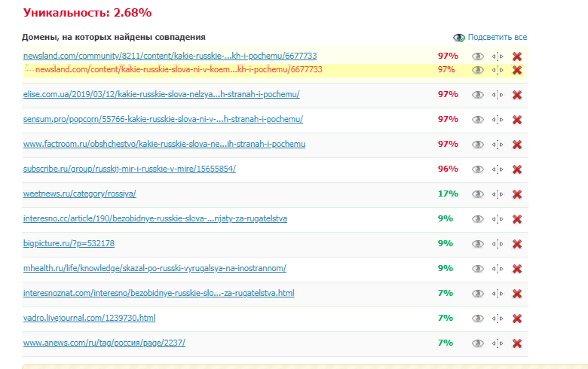Open the newsland.com/community link

[x=170, y=56]
